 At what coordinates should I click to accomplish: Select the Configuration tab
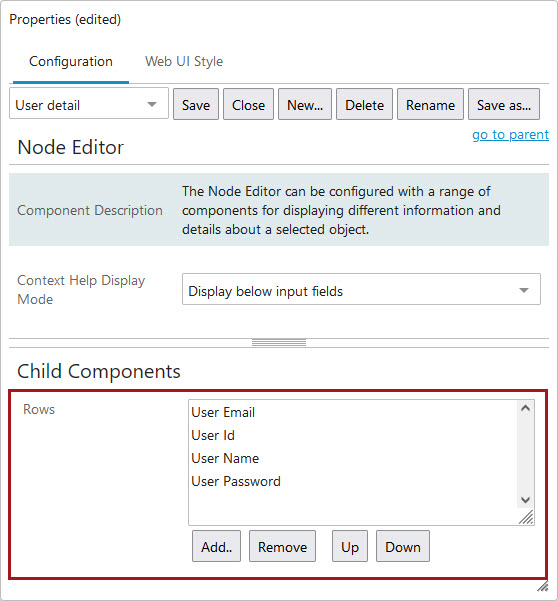[71, 61]
